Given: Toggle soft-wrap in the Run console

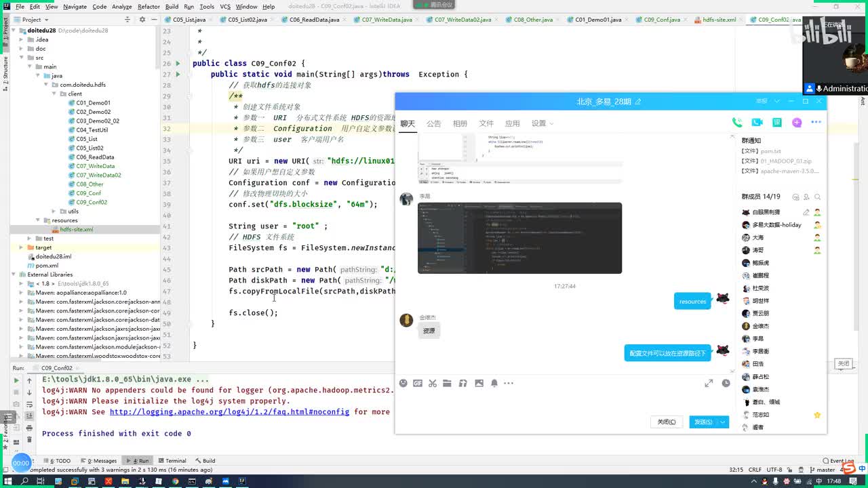Looking at the screenshot, I should coord(29,405).
